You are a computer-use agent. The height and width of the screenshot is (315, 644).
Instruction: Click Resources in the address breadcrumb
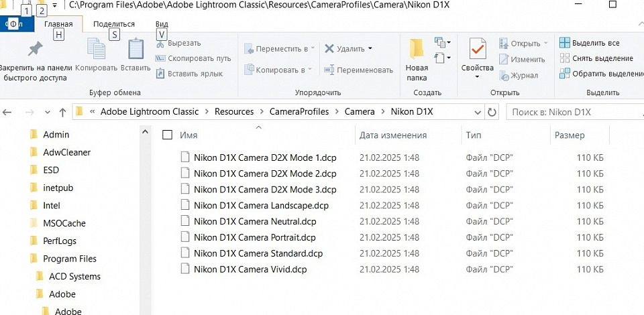[x=233, y=111]
